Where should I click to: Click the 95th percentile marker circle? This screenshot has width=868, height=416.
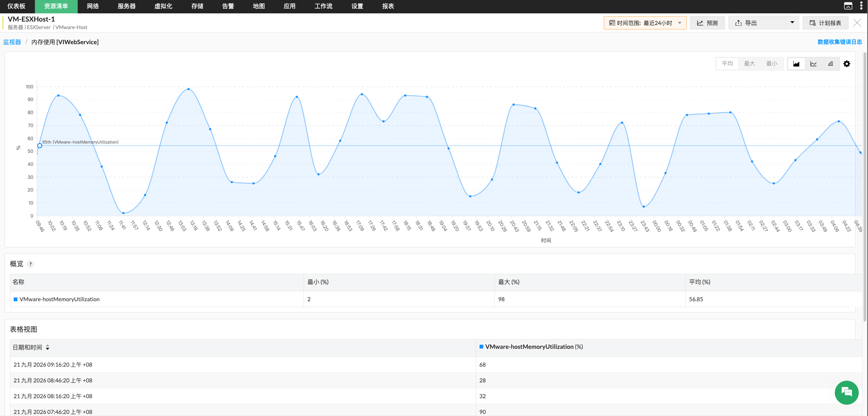pyautogui.click(x=40, y=146)
